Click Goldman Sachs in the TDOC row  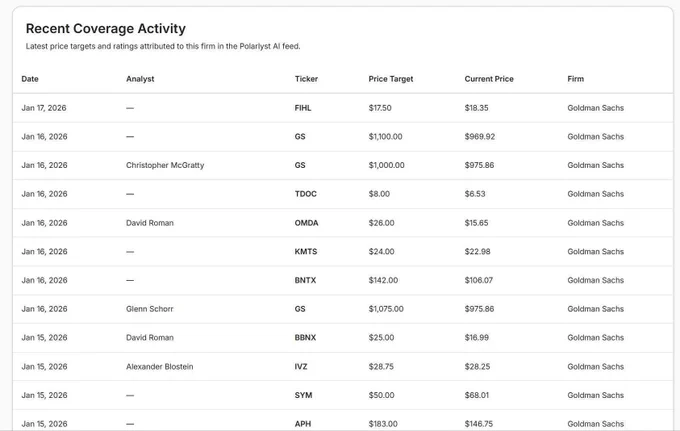click(x=595, y=194)
